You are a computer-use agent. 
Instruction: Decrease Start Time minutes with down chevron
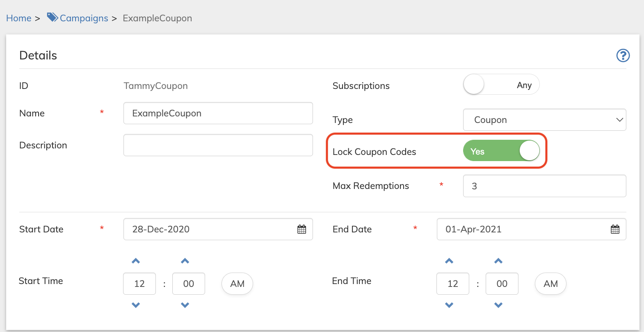tap(185, 305)
